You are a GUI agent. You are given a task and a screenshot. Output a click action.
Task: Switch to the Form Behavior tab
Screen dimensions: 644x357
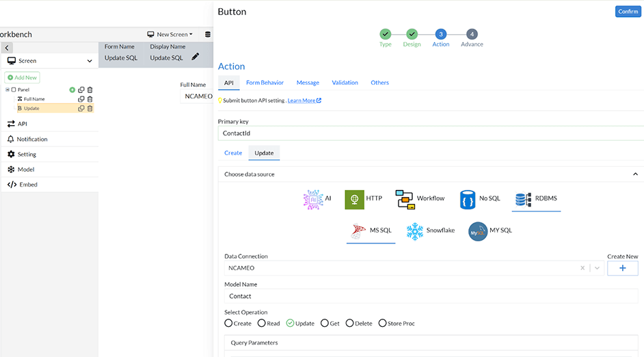pyautogui.click(x=265, y=83)
